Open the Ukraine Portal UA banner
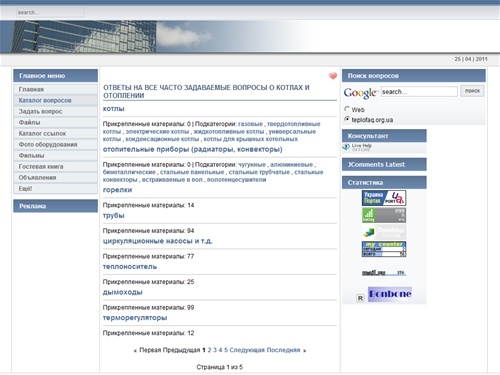The height and width of the screenshot is (375, 500). (x=384, y=198)
